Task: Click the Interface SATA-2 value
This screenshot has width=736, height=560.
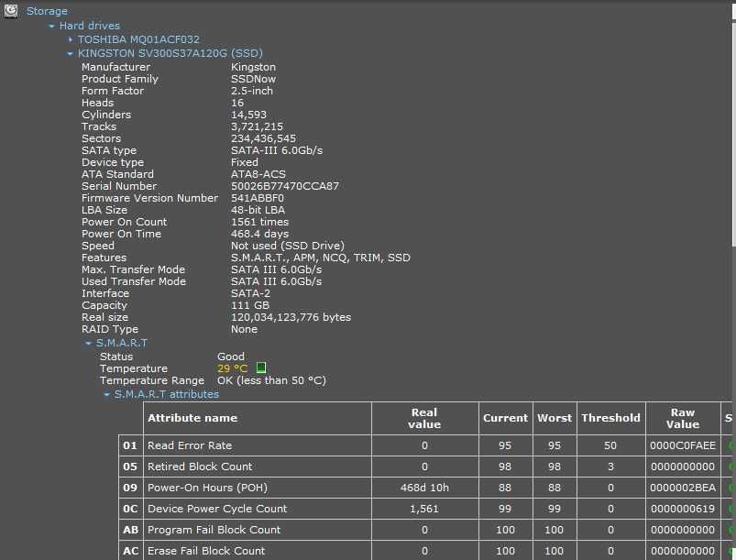Action: click(x=250, y=293)
